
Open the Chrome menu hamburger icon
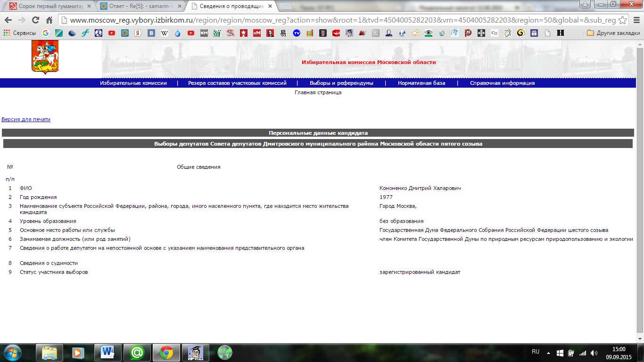point(635,20)
